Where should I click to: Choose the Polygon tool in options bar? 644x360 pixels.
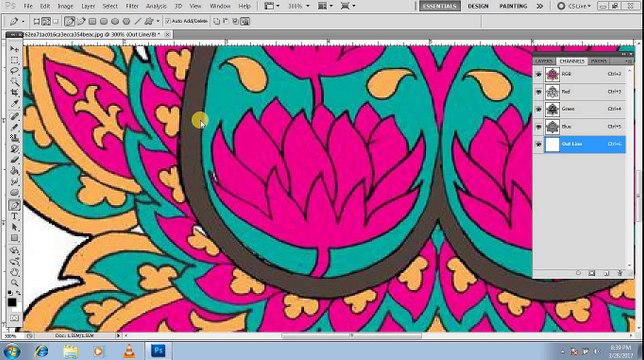(126, 21)
